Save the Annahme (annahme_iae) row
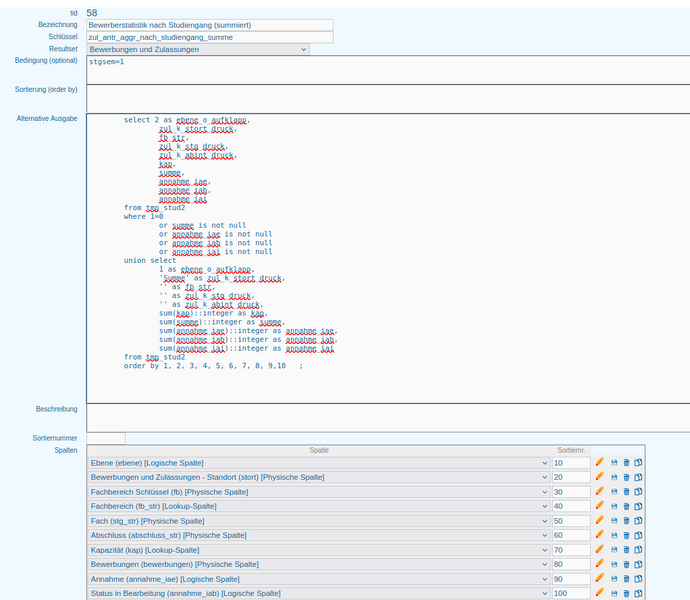 tap(614, 579)
